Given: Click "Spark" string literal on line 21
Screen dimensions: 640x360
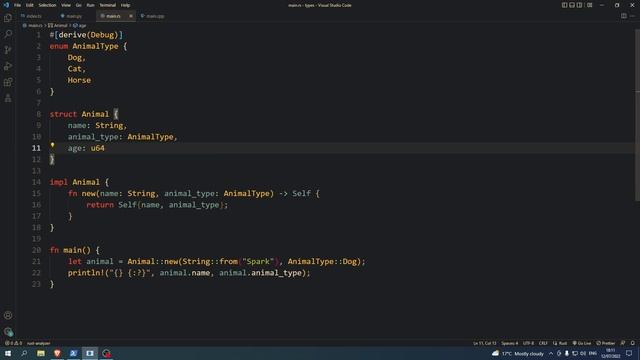Looking at the screenshot, I should coord(258,261).
